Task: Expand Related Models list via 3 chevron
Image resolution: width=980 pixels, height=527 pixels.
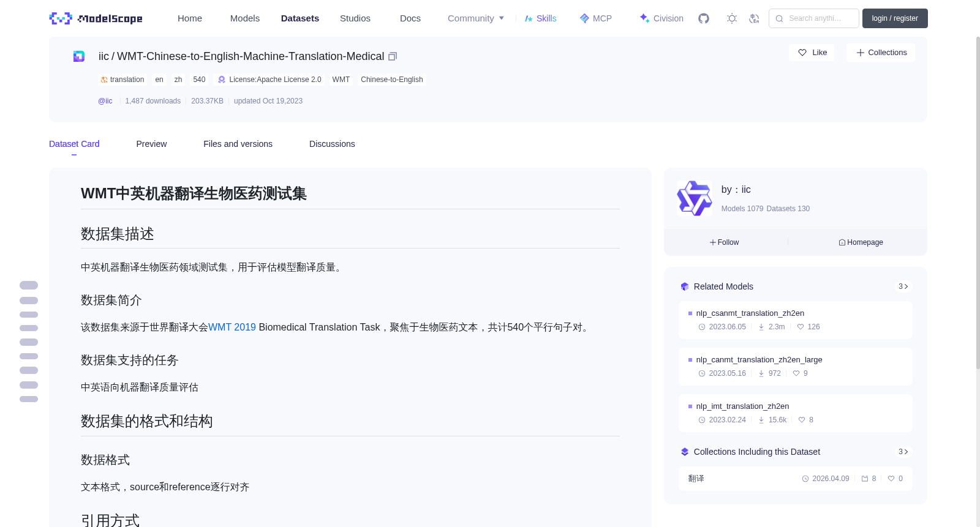Action: click(903, 286)
